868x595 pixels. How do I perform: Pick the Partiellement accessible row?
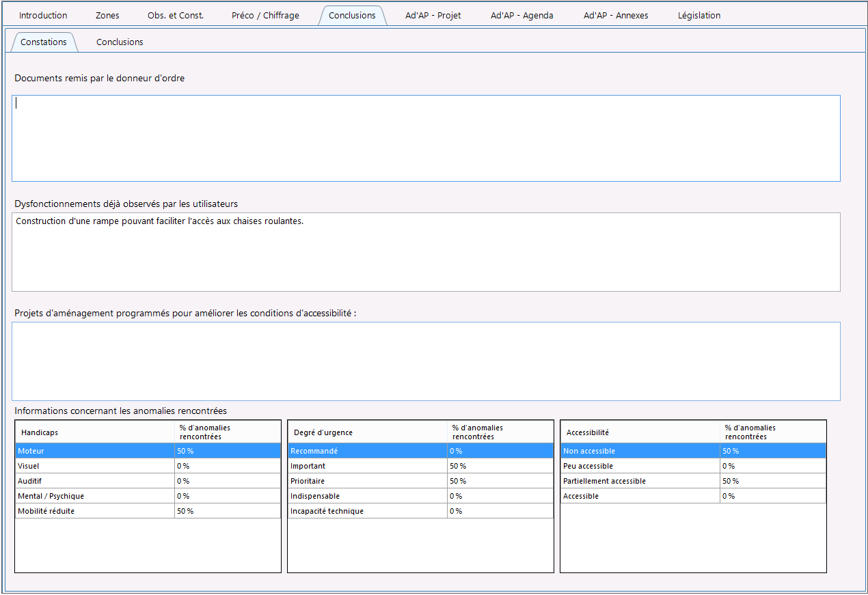pyautogui.click(x=693, y=481)
